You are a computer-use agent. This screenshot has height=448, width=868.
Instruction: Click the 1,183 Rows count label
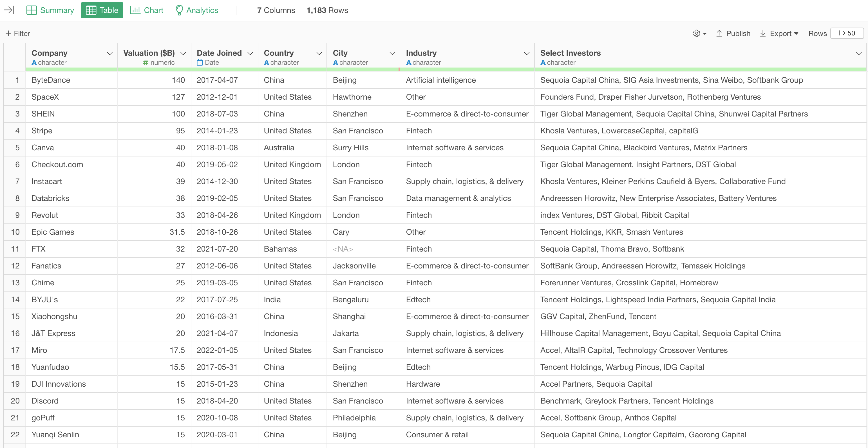(327, 10)
